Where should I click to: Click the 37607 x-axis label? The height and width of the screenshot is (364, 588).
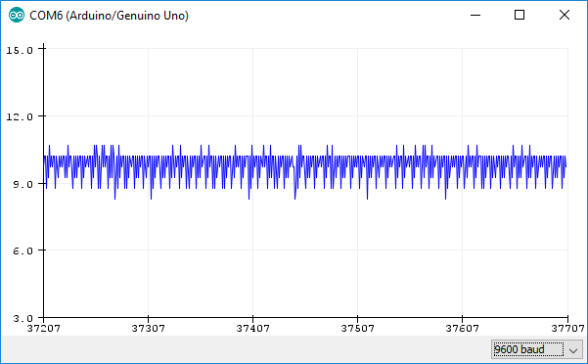(x=462, y=329)
